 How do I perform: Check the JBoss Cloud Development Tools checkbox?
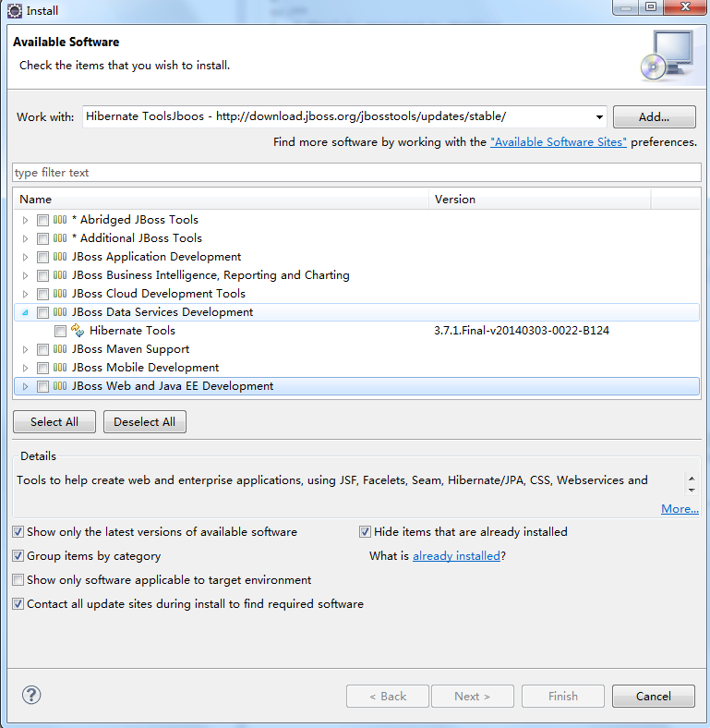click(x=42, y=294)
